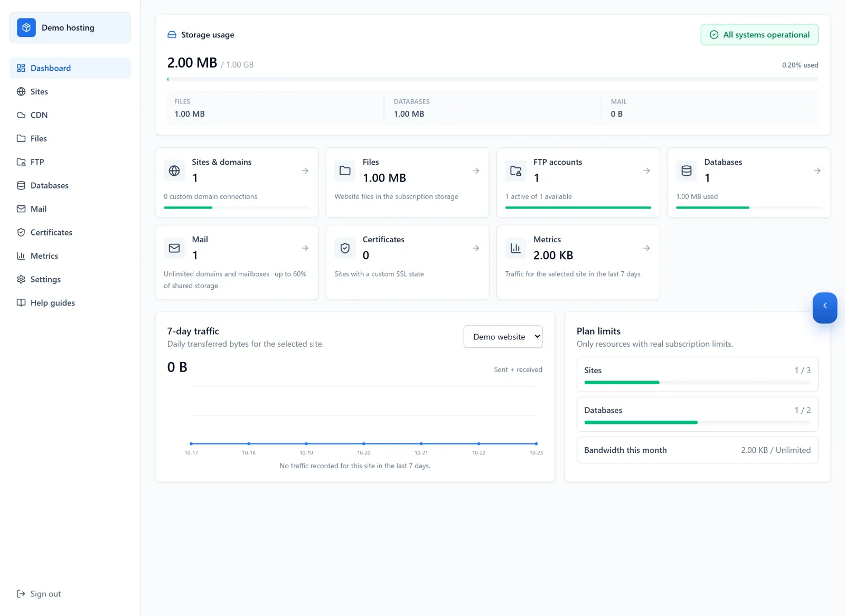Image resolution: width=845 pixels, height=616 pixels.
Task: Open Settings from the sidebar
Action: tap(70, 279)
